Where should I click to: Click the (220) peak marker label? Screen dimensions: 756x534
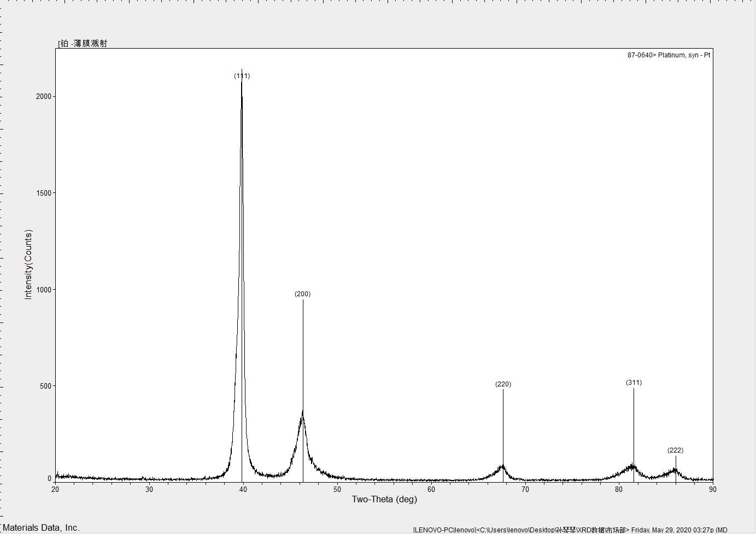click(x=503, y=384)
